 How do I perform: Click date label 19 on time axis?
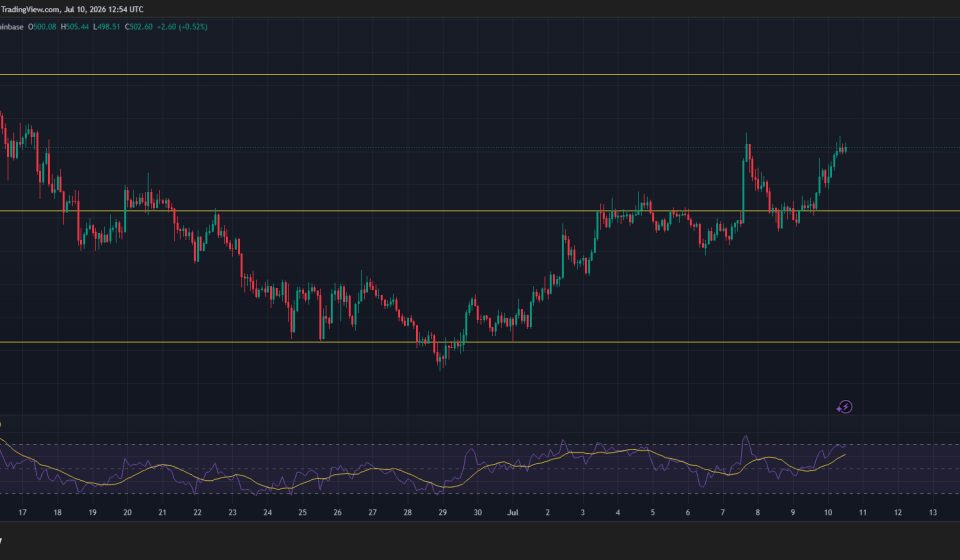tap(92, 513)
